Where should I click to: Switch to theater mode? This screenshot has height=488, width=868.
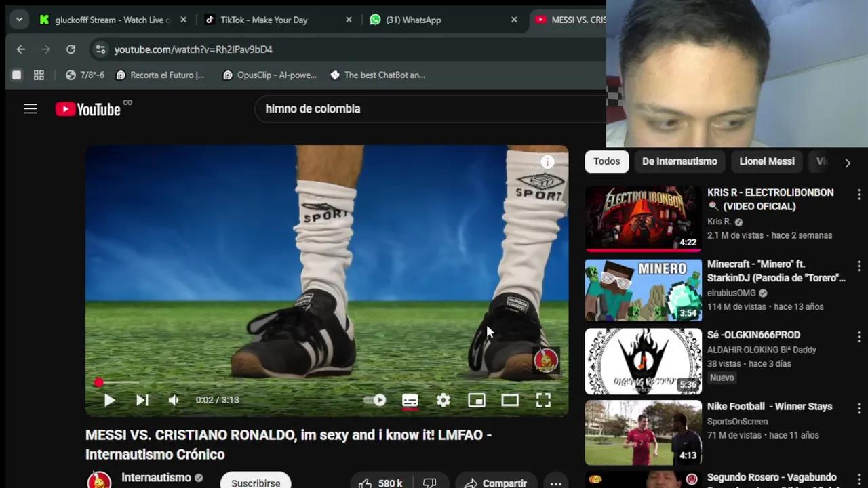click(x=510, y=400)
